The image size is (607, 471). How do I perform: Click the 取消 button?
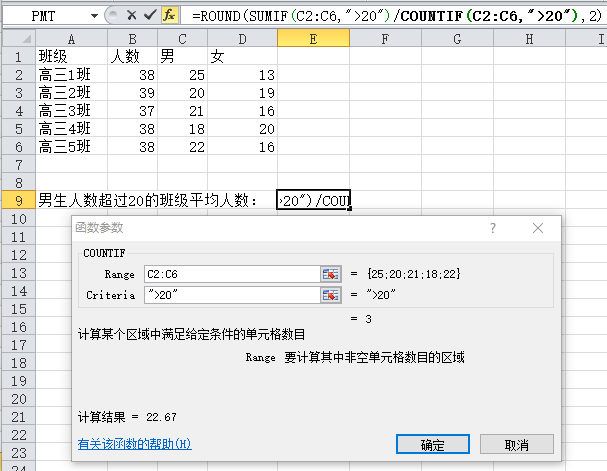click(x=517, y=444)
